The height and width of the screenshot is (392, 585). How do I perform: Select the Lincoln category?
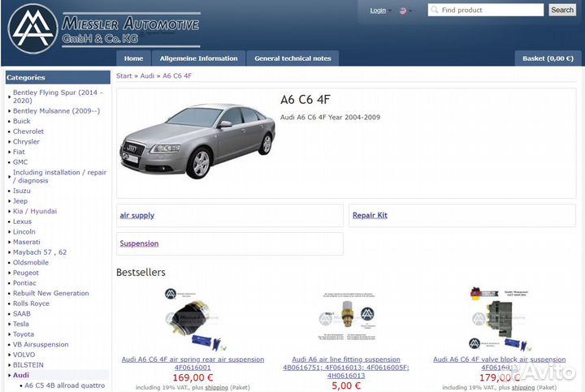pyautogui.click(x=24, y=232)
